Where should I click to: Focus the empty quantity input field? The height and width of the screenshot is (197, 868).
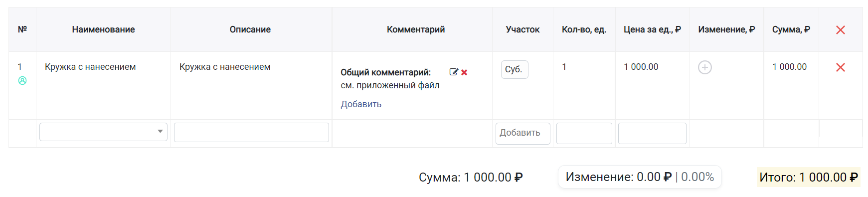pos(584,133)
